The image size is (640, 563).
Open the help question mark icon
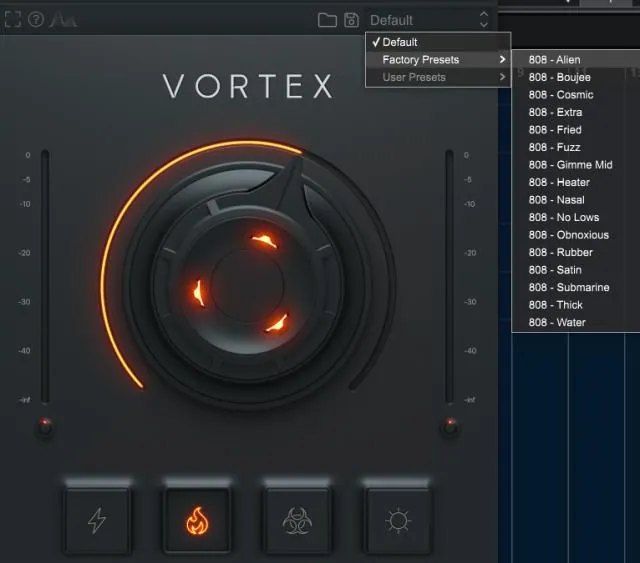(x=36, y=20)
